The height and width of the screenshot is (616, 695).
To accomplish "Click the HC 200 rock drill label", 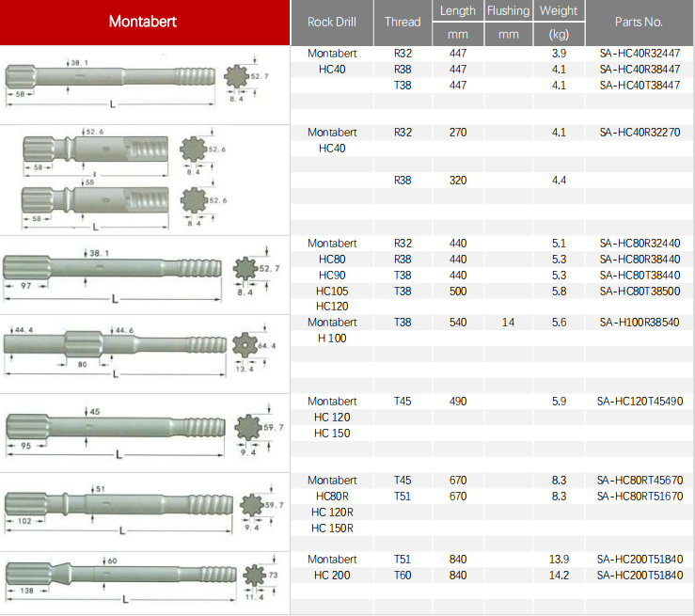I will (332, 576).
